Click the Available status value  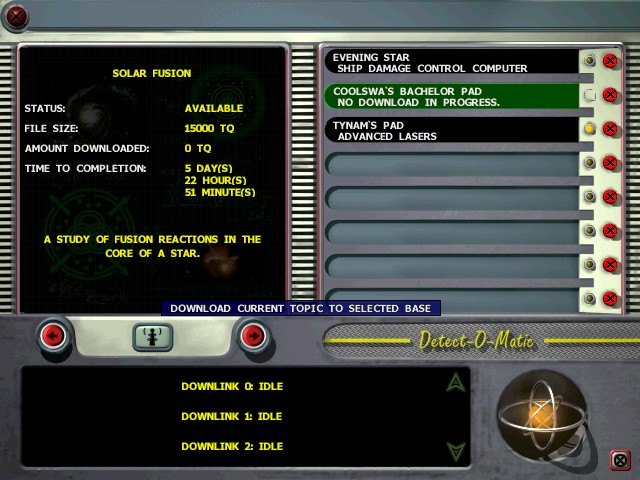click(x=213, y=109)
